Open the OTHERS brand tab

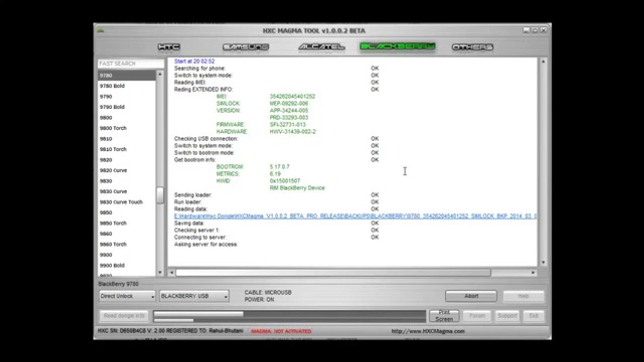tap(472, 47)
